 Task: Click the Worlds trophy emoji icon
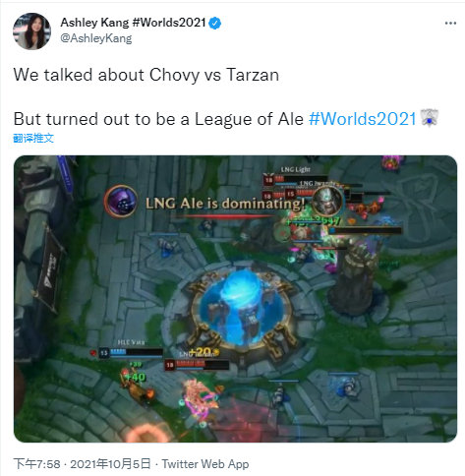click(x=429, y=118)
